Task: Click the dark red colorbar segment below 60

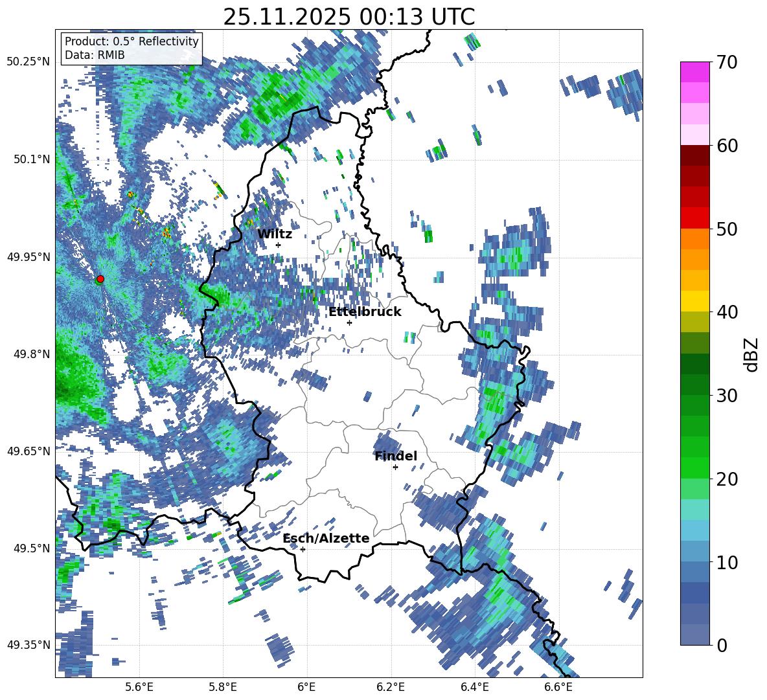Action: pos(694,155)
